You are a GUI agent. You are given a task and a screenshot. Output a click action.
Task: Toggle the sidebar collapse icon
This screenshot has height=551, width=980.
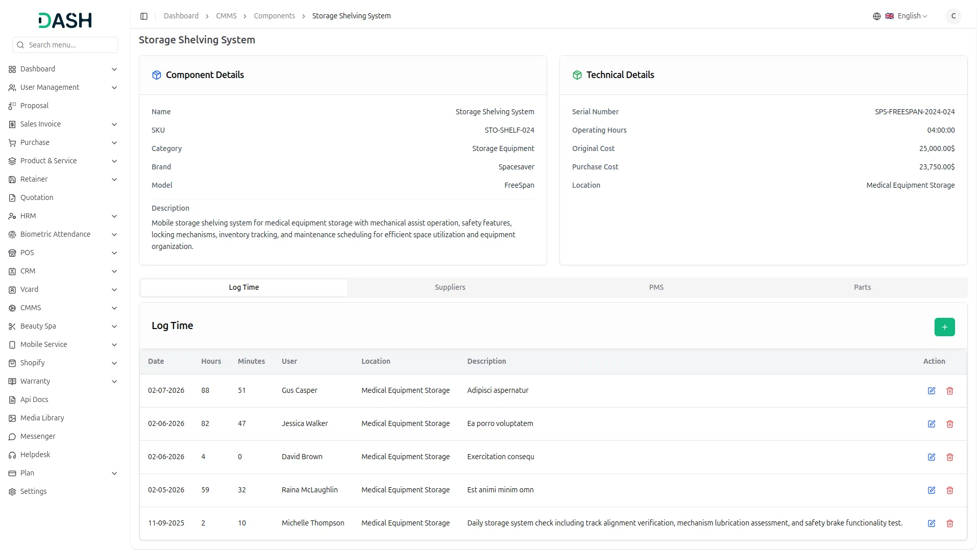(x=144, y=16)
